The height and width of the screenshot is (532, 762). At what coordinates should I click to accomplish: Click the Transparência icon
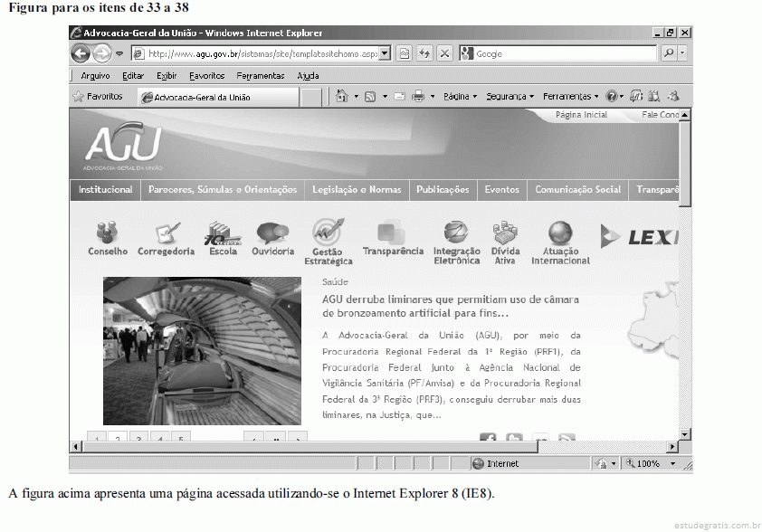(x=391, y=232)
